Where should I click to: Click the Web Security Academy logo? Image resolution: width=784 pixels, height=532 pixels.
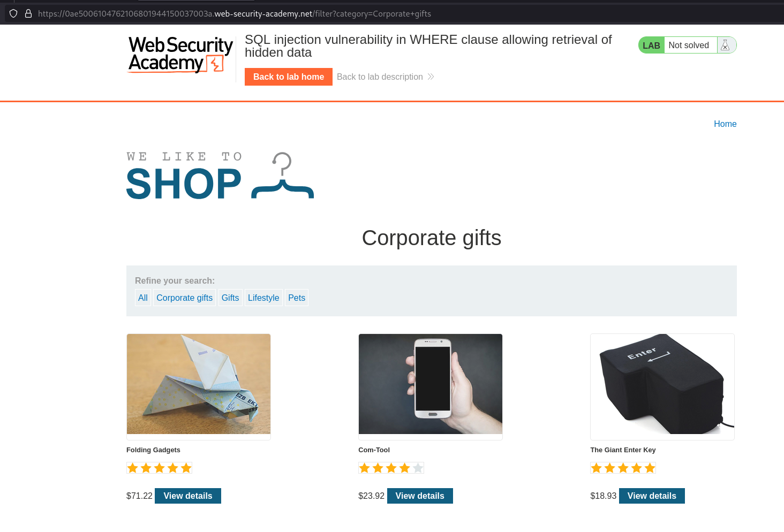pyautogui.click(x=180, y=55)
